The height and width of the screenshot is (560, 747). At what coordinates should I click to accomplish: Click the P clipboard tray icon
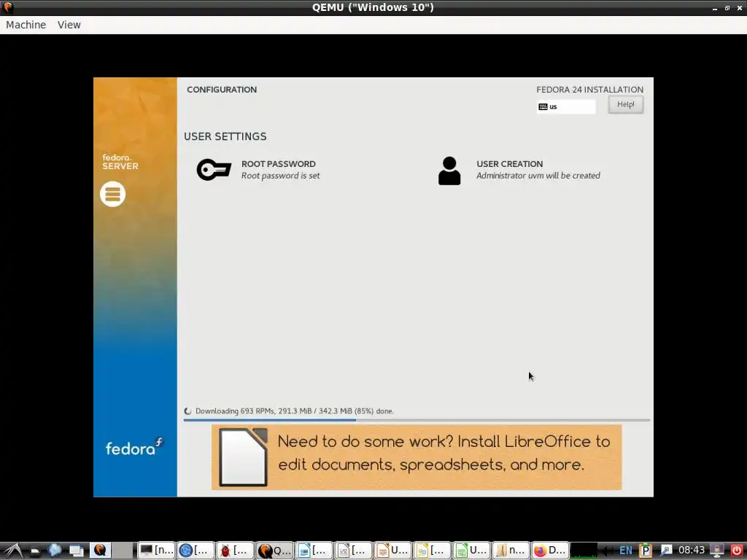pyautogui.click(x=645, y=551)
